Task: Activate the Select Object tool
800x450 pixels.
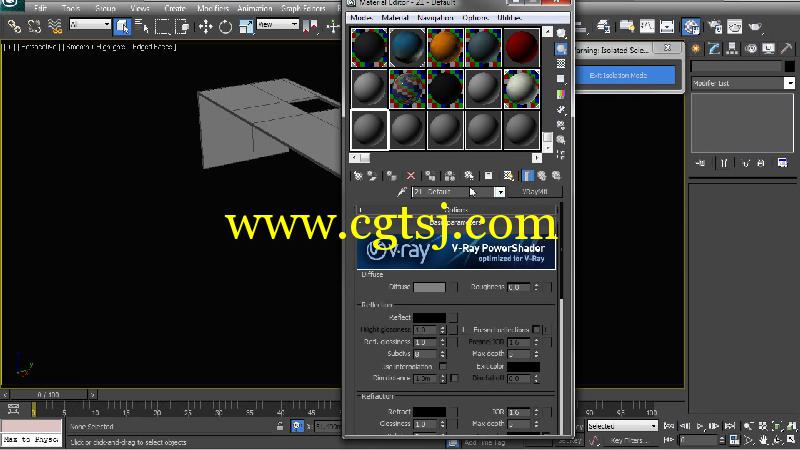Action: (x=122, y=26)
